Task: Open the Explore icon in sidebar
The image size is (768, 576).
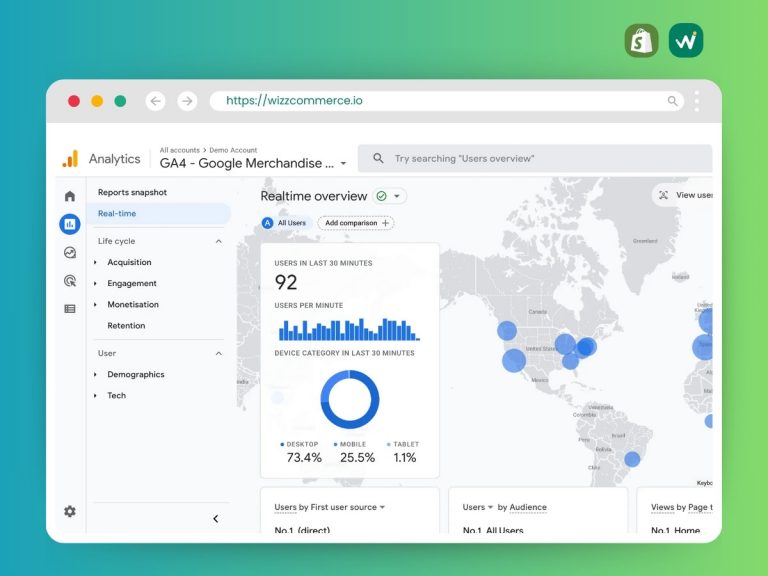Action: [70, 253]
